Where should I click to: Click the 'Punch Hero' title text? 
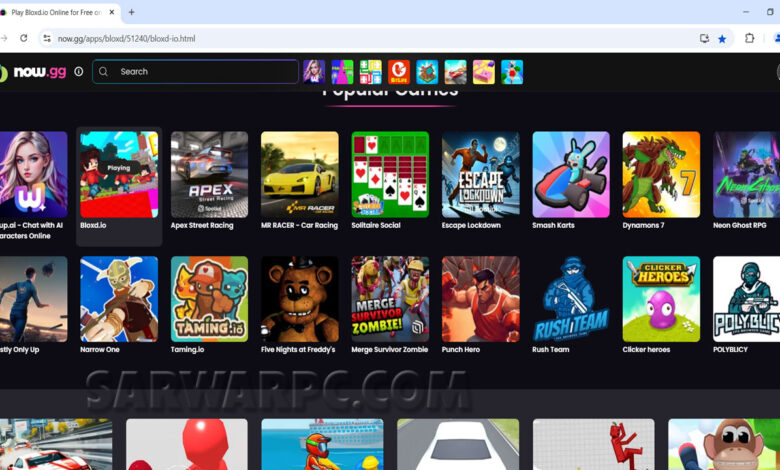[461, 350]
